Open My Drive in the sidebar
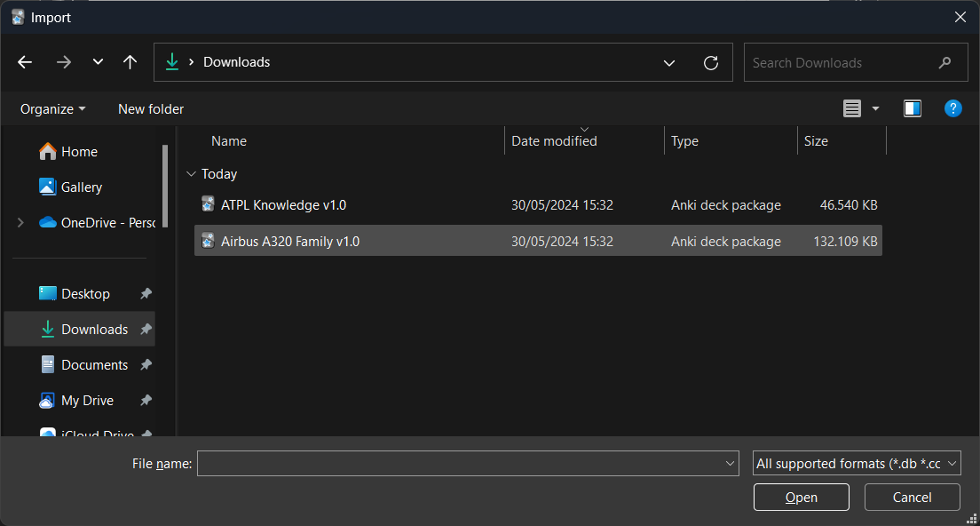Image resolution: width=980 pixels, height=526 pixels. pos(75,401)
